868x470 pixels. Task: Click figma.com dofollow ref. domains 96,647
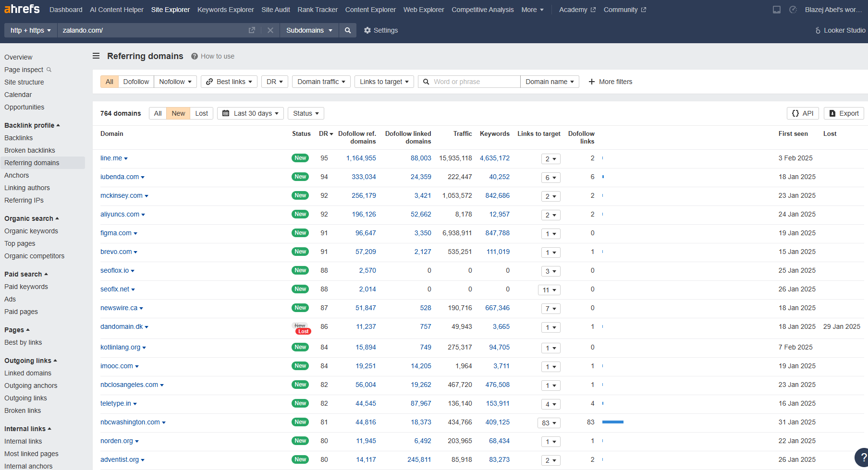(366, 233)
